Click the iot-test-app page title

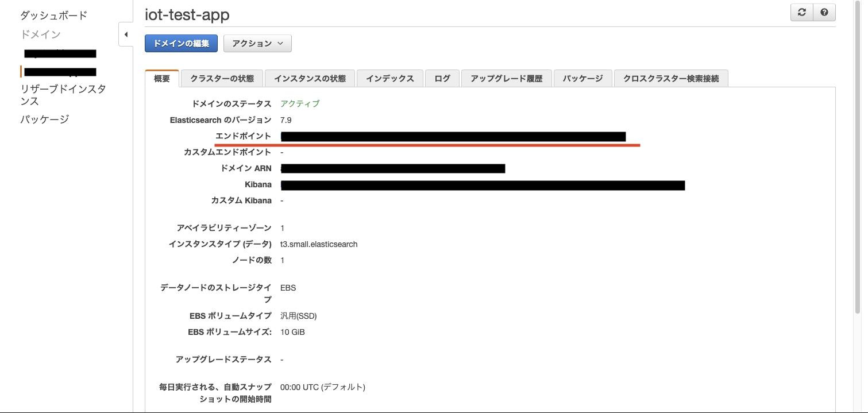click(x=187, y=14)
